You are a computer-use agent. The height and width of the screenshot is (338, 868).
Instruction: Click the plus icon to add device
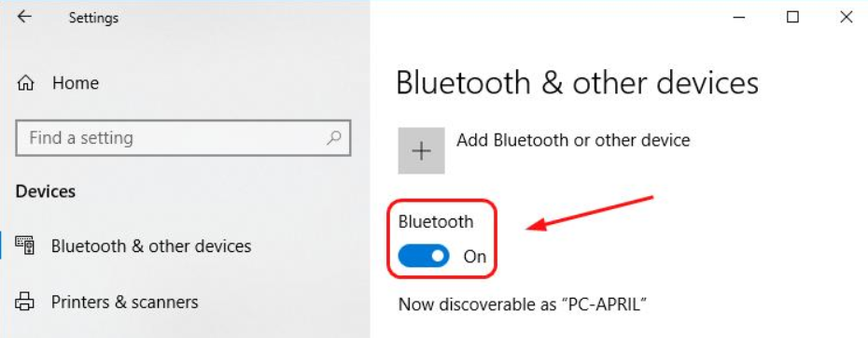click(421, 150)
